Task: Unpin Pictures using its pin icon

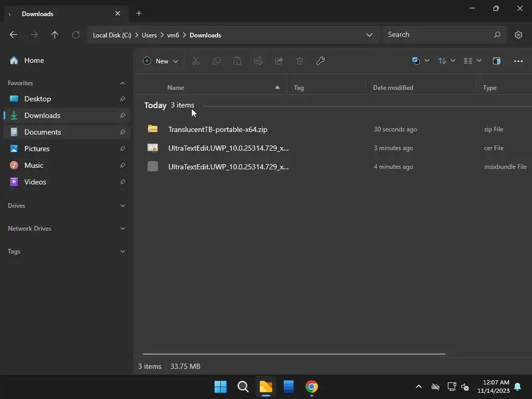Action: (123, 149)
